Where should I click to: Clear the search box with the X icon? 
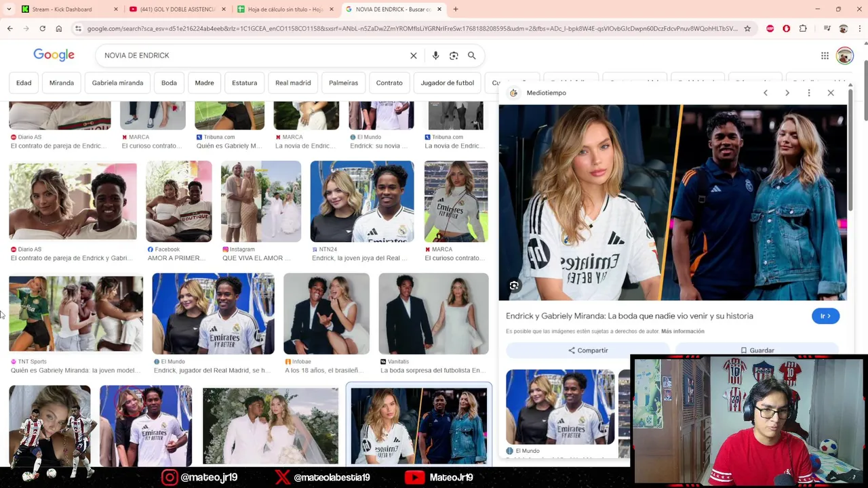414,56
